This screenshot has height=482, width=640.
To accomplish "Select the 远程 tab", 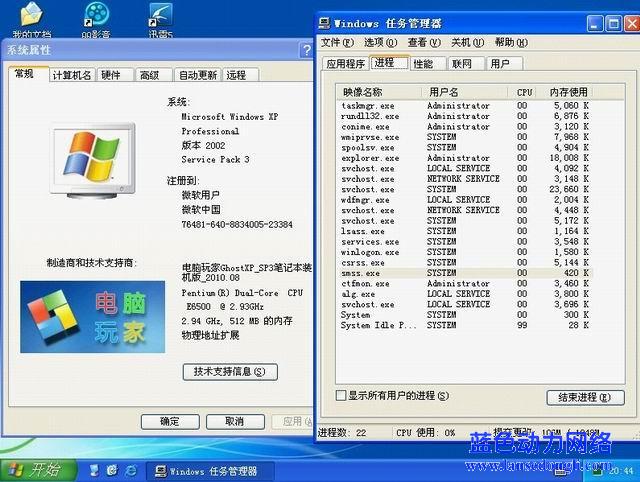I will (240, 75).
